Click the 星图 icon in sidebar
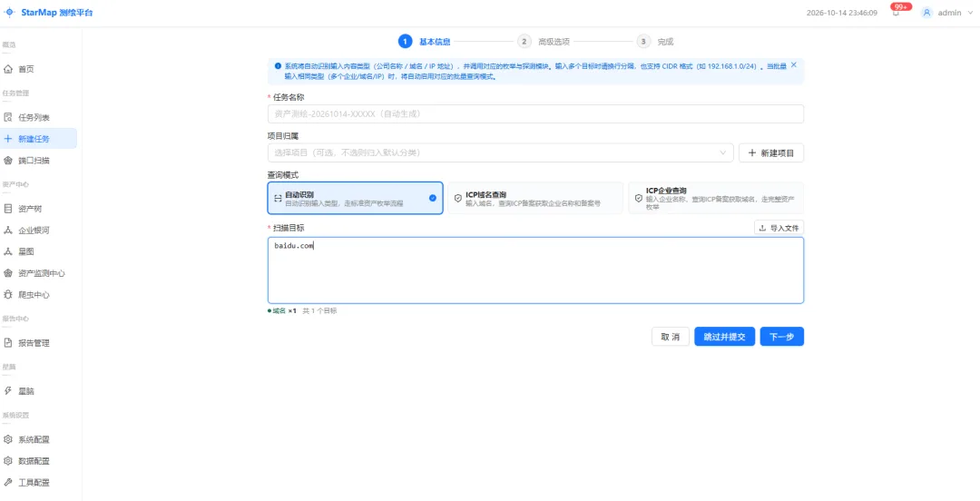Screen dimensions: 980x501 pos(8,251)
